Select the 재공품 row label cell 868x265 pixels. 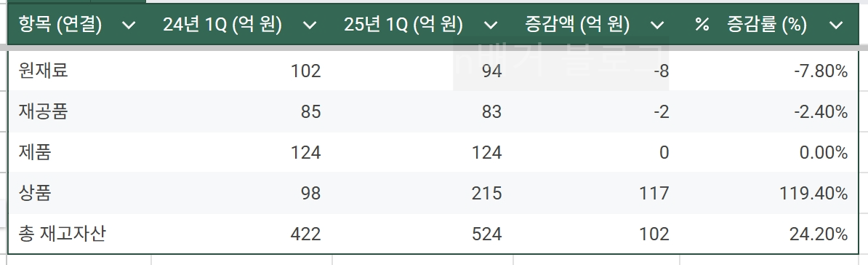tap(80, 111)
